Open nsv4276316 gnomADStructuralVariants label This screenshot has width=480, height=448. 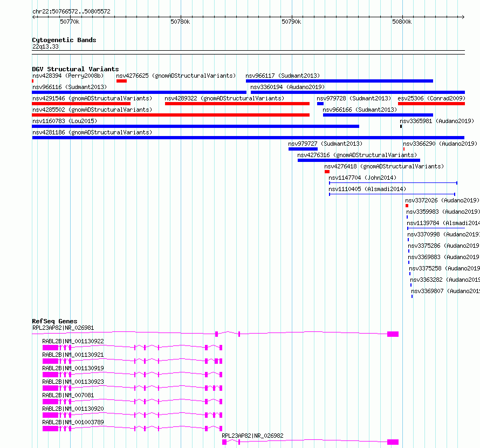point(357,155)
